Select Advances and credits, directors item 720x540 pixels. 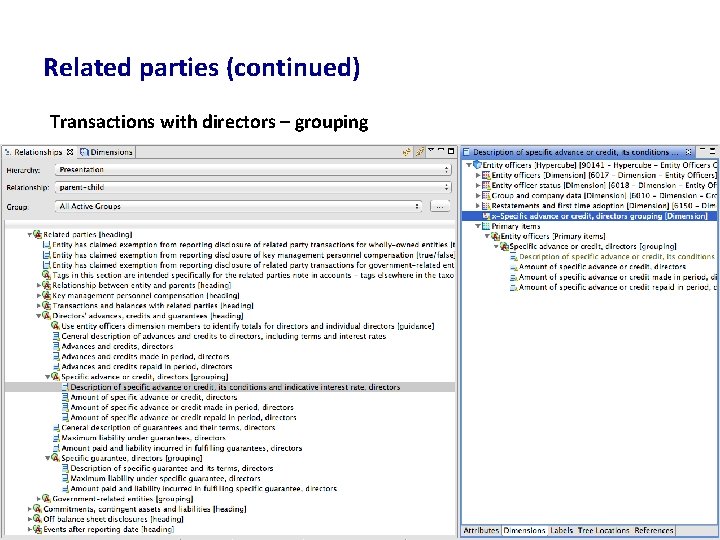pos(118,346)
